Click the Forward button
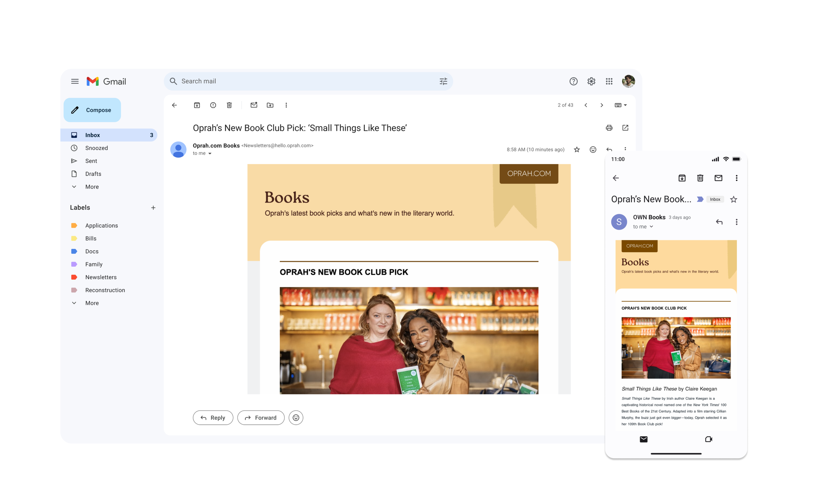Image resolution: width=820 pixels, height=504 pixels. coord(260,418)
